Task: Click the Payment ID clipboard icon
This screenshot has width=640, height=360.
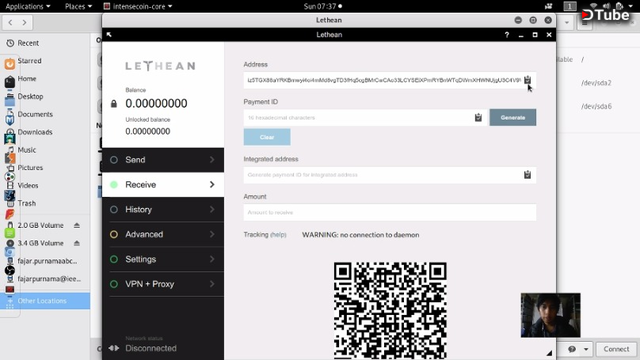Action: coord(478,118)
